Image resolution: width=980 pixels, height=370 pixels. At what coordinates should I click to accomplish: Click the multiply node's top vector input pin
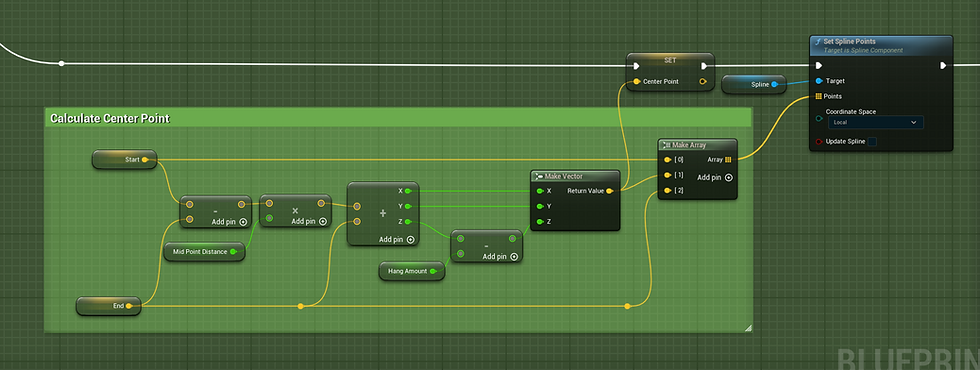tap(269, 203)
